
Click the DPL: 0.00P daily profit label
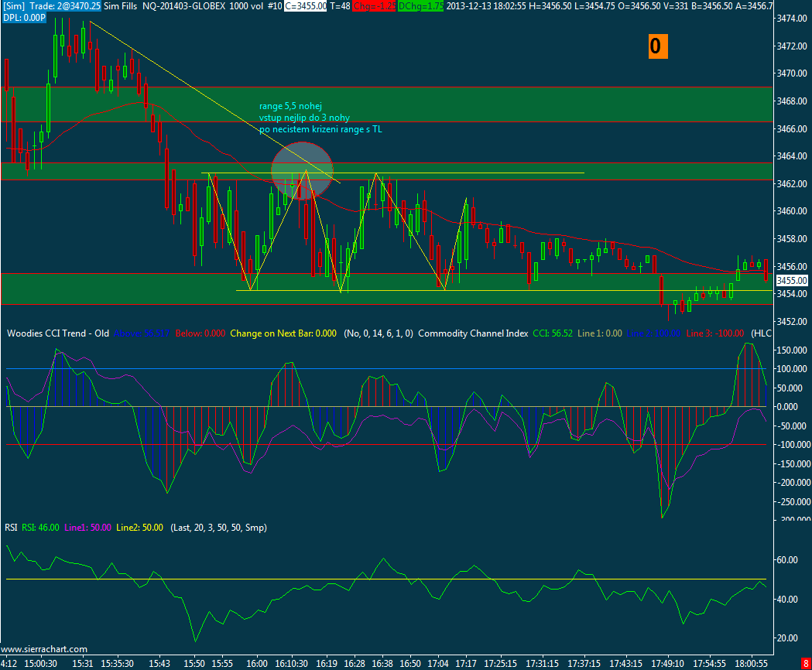click(24, 18)
